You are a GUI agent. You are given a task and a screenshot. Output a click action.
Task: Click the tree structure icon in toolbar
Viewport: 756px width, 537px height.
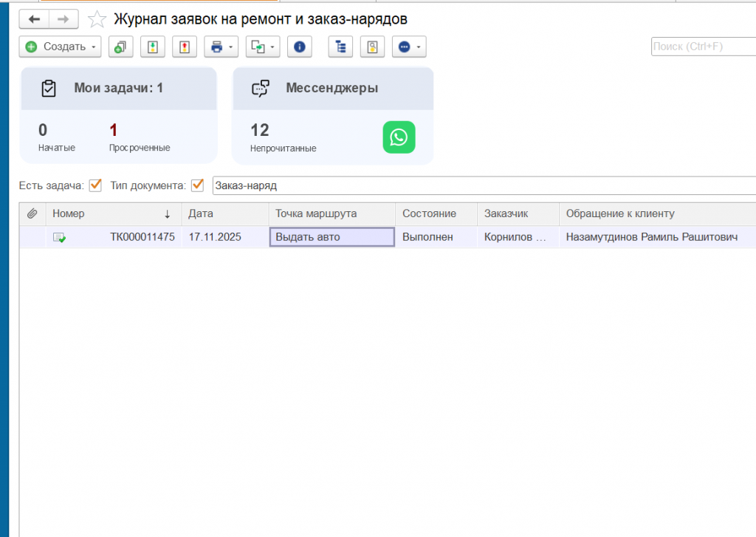340,47
